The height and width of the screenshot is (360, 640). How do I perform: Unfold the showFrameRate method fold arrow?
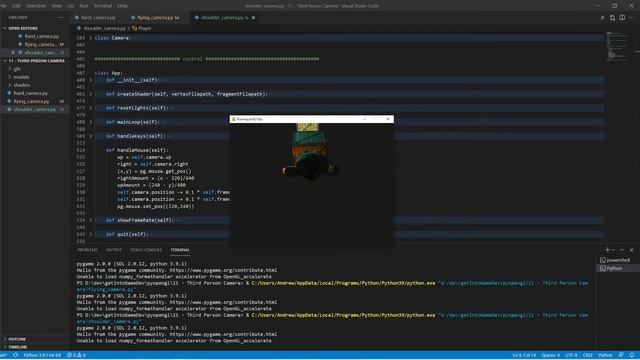(91, 220)
